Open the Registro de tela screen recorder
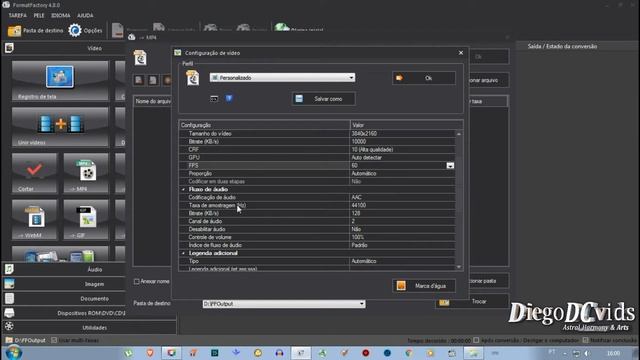 coord(60,80)
